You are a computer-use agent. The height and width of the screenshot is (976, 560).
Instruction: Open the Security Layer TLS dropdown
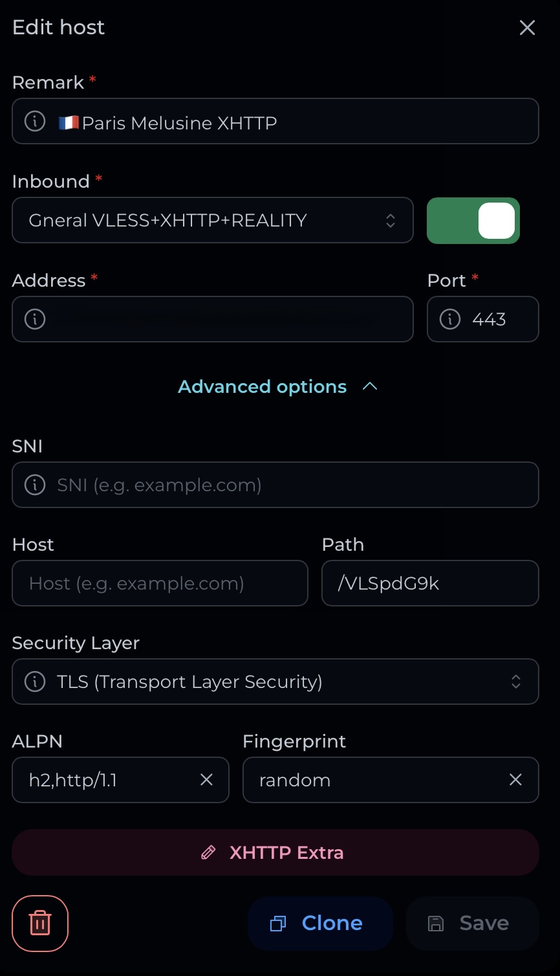275,682
